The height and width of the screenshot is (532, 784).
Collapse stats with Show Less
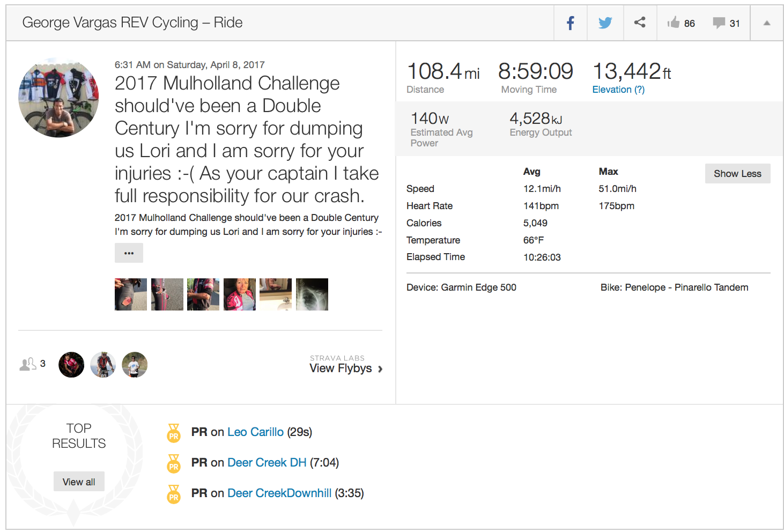click(x=737, y=174)
